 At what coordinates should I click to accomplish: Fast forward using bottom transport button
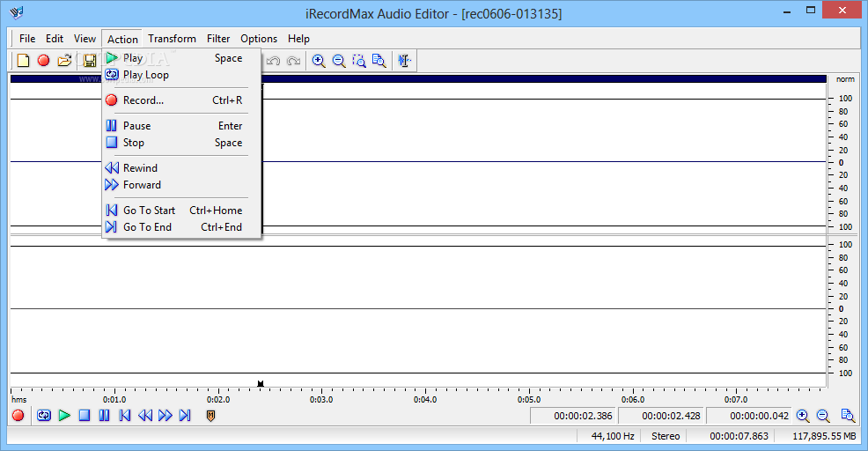[x=165, y=415]
